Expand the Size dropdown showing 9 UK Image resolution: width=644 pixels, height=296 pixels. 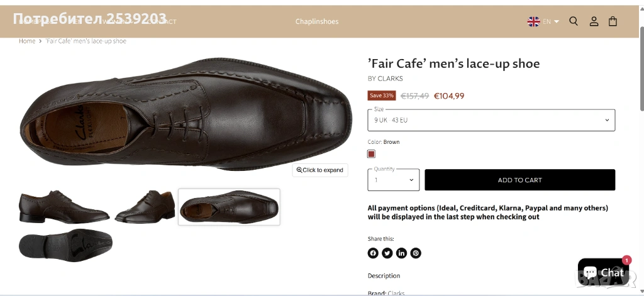[491, 120]
